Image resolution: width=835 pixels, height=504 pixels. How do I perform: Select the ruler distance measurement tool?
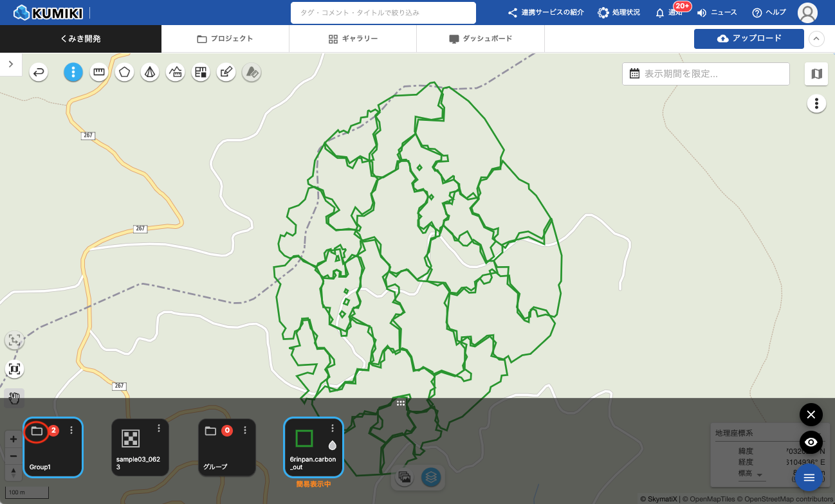[98, 72]
